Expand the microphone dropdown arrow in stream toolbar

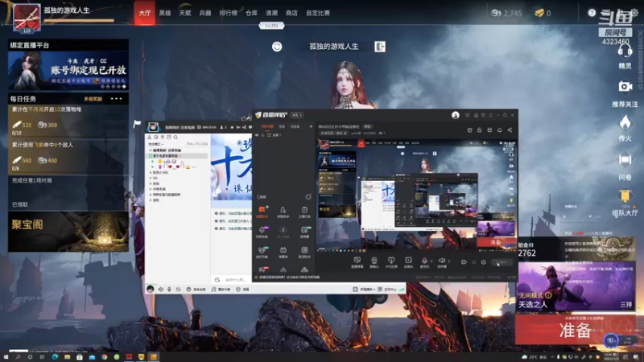(431, 261)
